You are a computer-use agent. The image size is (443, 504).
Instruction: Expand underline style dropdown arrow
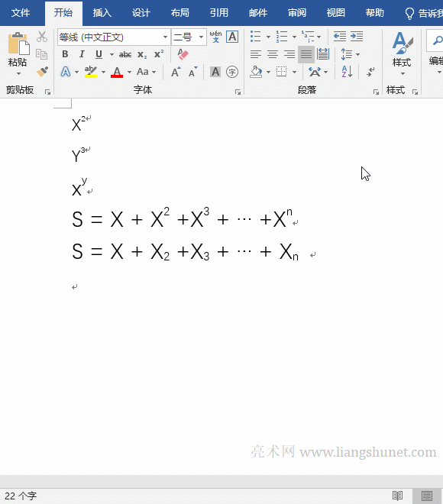tap(112, 54)
